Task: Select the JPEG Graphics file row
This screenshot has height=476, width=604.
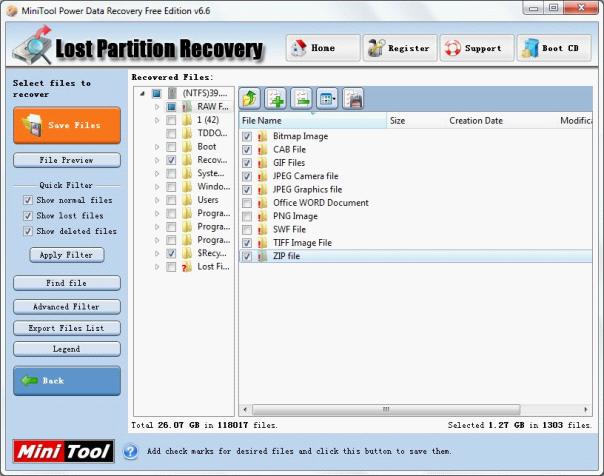Action: click(x=415, y=189)
